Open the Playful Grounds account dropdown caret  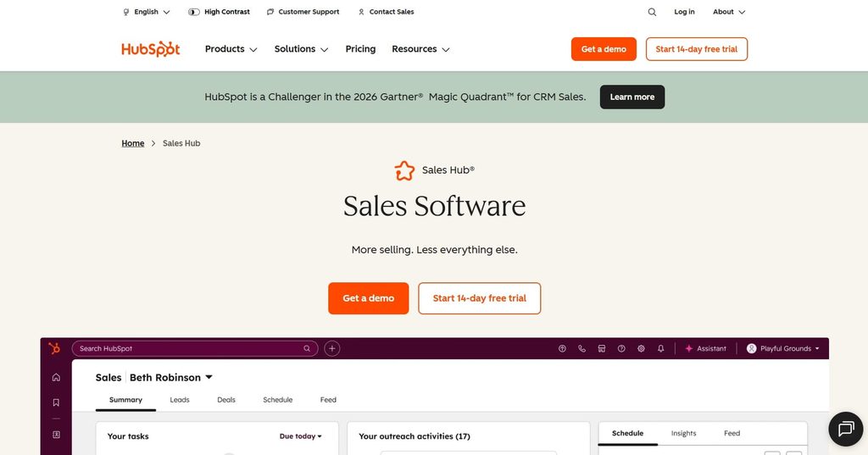click(x=817, y=348)
